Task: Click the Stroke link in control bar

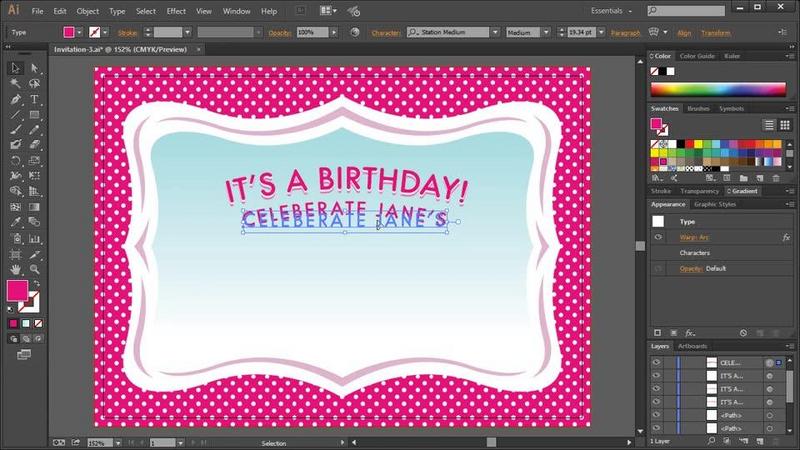Action: tap(127, 33)
